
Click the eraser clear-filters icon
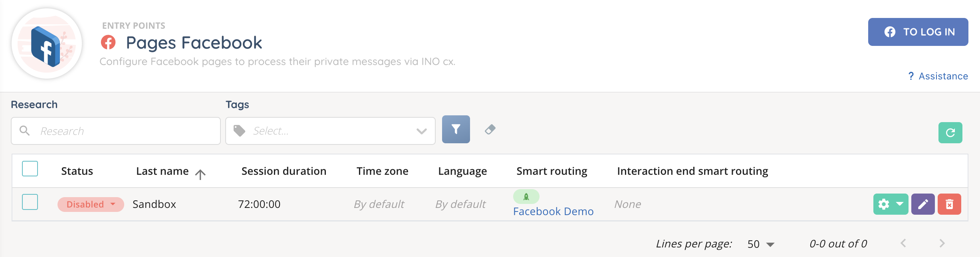pos(490,129)
